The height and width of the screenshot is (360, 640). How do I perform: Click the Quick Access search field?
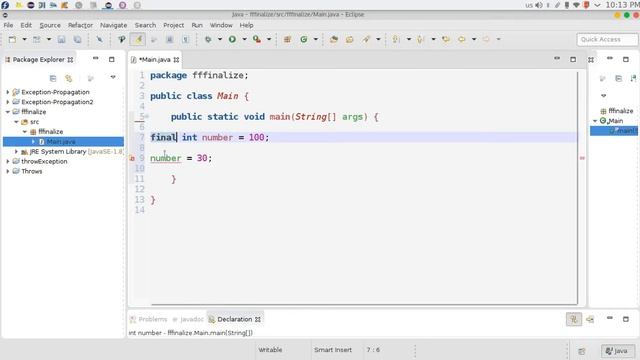pyautogui.click(x=607, y=39)
